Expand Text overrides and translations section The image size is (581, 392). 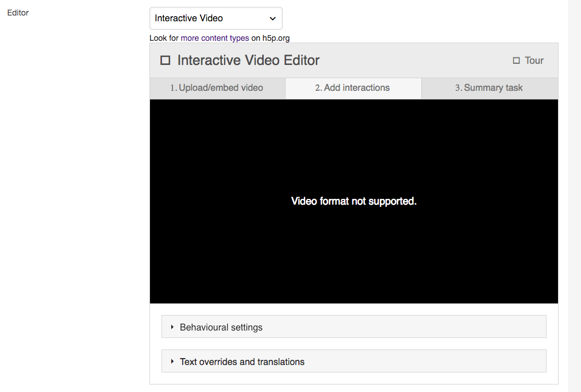coord(354,361)
